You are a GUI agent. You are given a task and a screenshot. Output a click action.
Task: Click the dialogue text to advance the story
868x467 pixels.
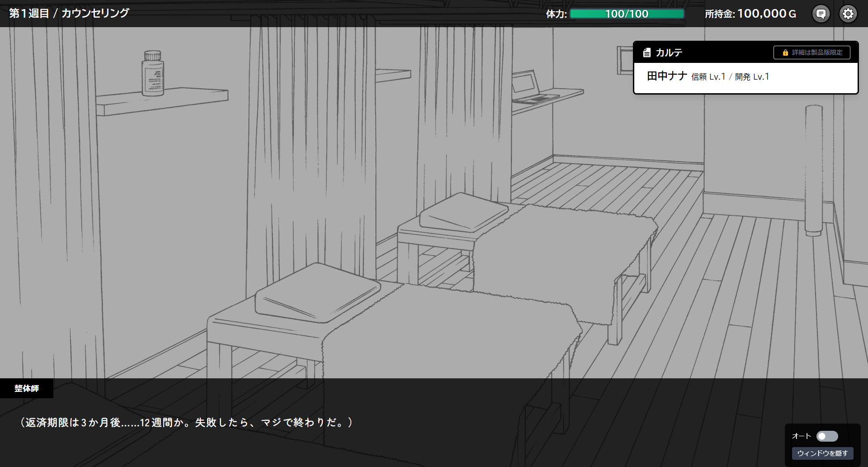[x=186, y=422]
